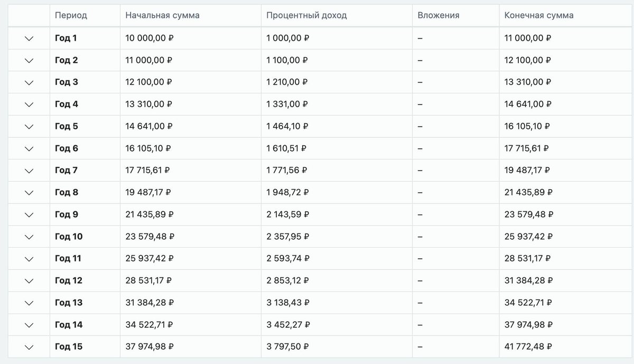This screenshot has width=634, height=364.
Task: Toggle the chevron for Год 7
Action: 29,171
